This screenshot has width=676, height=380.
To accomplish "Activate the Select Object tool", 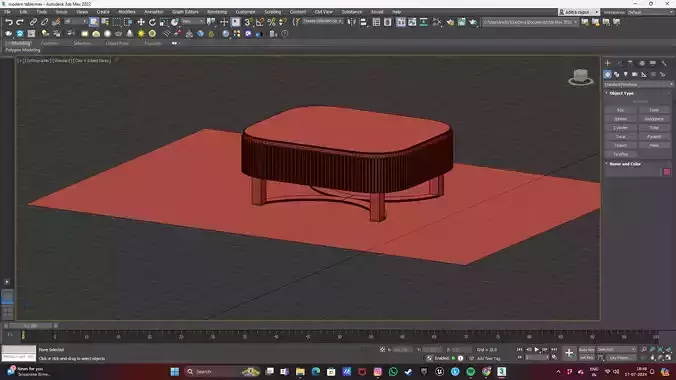I will pos(94,22).
